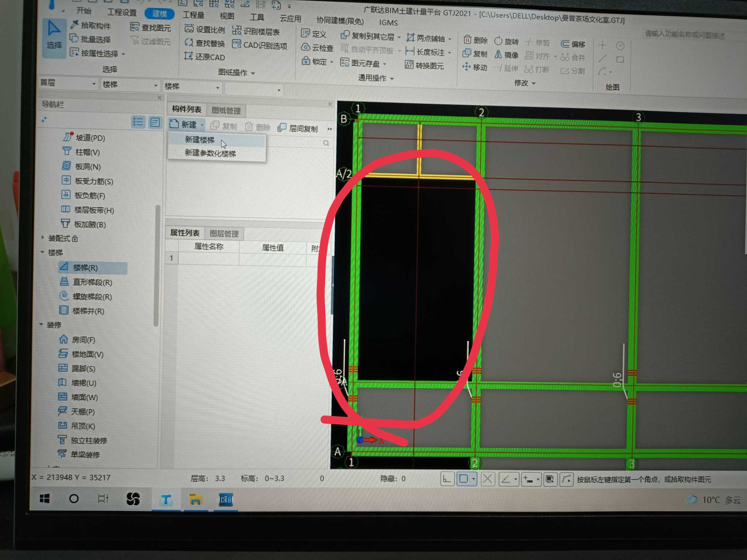Click 转换图元 convert element

pos(425,66)
